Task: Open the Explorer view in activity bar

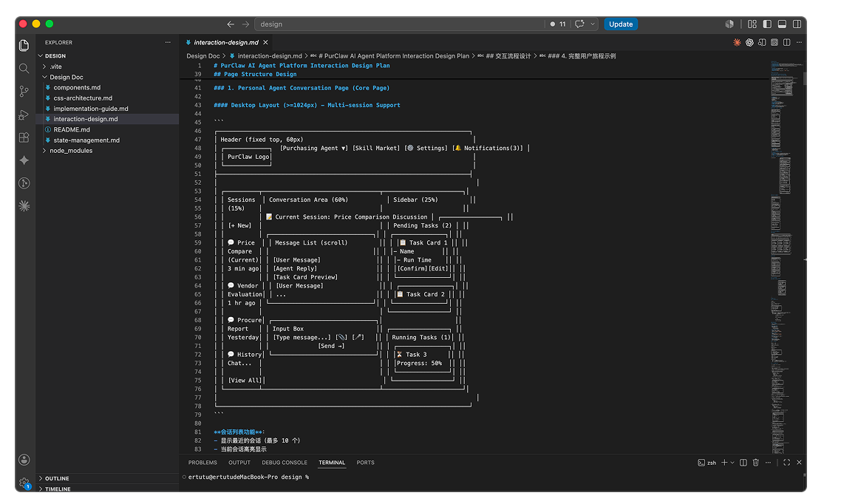Action: (x=24, y=46)
